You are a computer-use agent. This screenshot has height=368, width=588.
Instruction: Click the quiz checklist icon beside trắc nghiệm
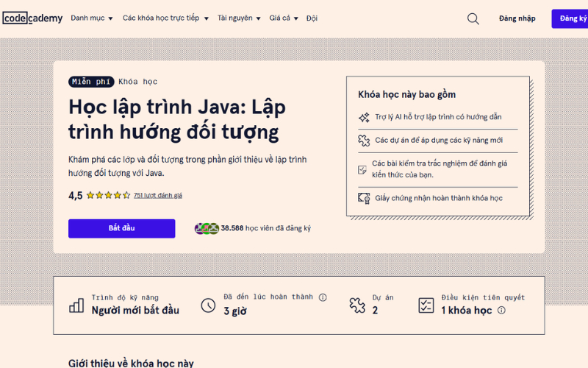362,170
